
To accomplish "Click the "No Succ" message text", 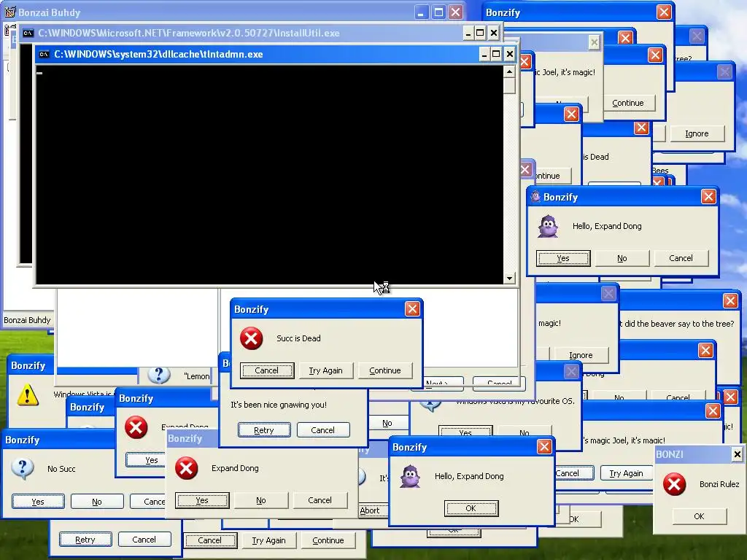I will point(61,469).
